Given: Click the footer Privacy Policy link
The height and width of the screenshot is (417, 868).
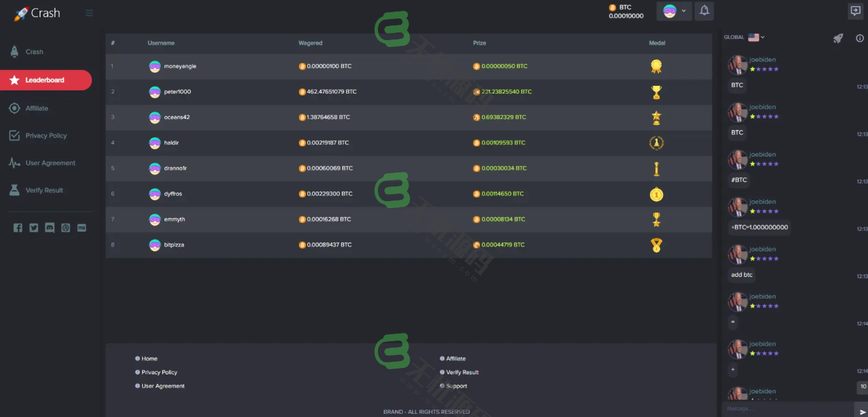Looking at the screenshot, I should tap(159, 372).
